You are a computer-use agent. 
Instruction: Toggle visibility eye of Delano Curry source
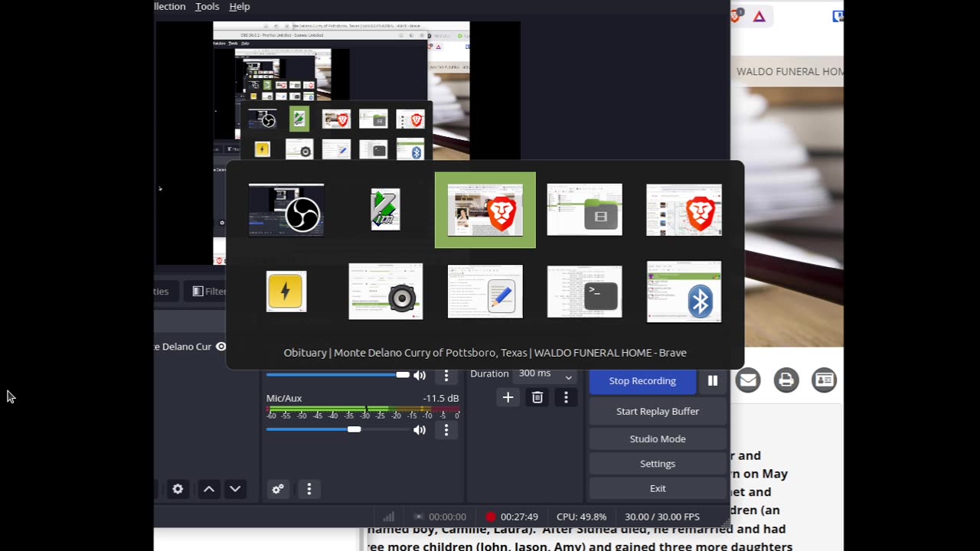[220, 347]
